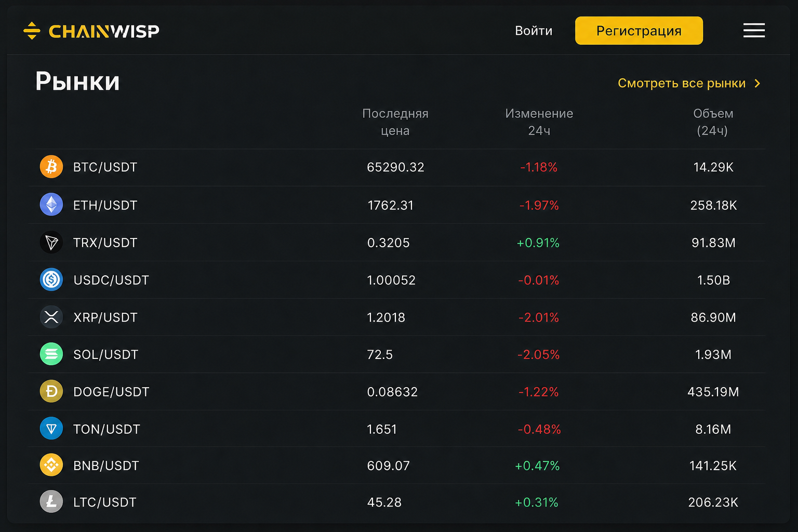Sort by Последняя цена column header
Viewport: 798px width, 532px height.
coord(395,122)
